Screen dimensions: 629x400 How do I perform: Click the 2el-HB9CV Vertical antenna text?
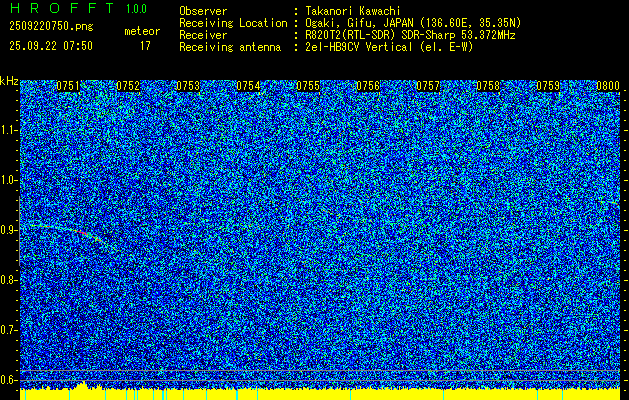tap(389, 47)
